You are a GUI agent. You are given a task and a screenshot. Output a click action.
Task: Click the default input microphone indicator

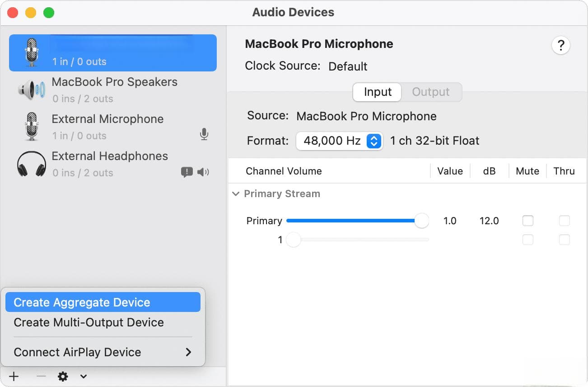click(204, 134)
